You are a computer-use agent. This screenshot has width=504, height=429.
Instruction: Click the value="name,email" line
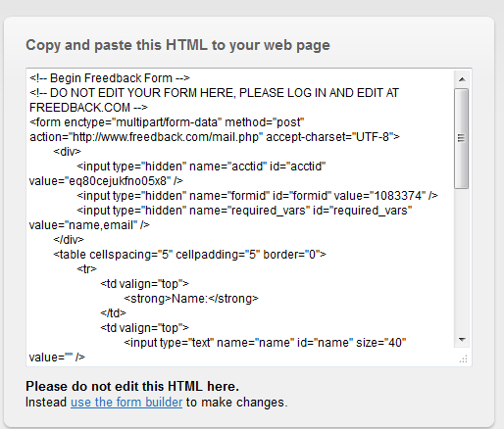[89, 225]
